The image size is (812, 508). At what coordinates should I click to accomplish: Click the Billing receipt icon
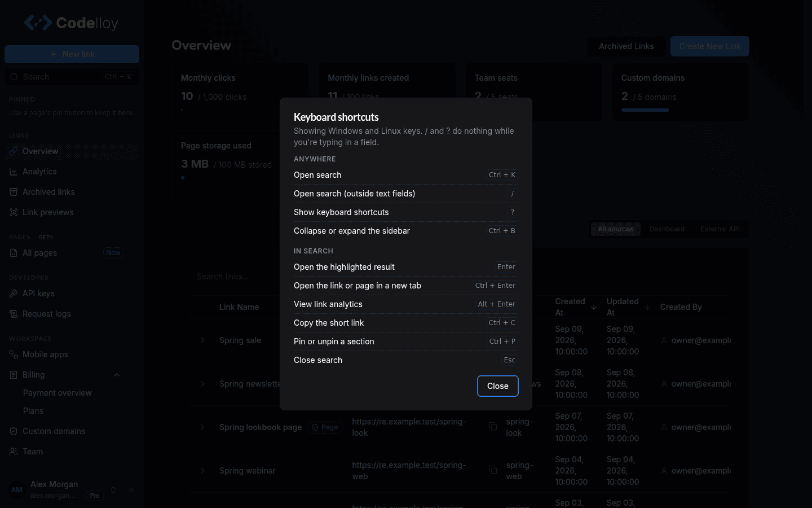coord(14,375)
